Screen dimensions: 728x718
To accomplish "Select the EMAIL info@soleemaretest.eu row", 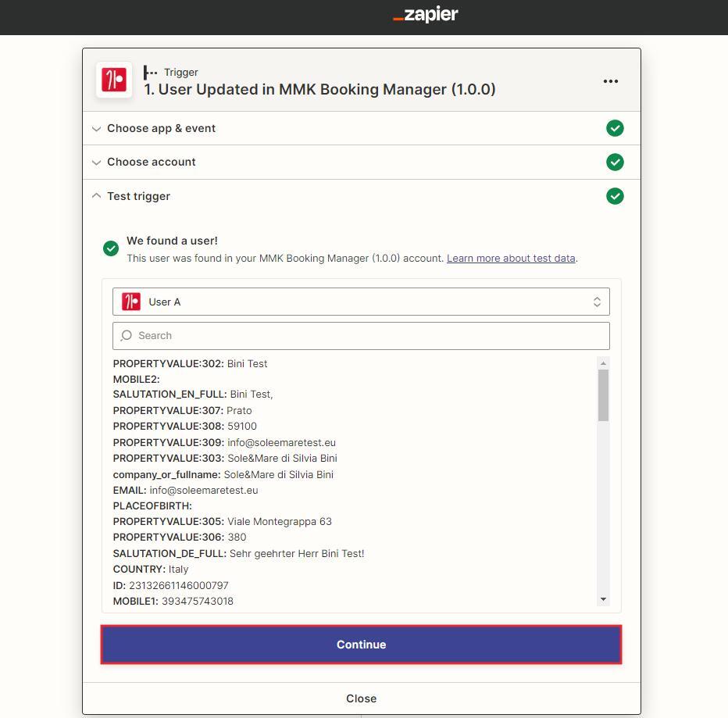I will (185, 491).
